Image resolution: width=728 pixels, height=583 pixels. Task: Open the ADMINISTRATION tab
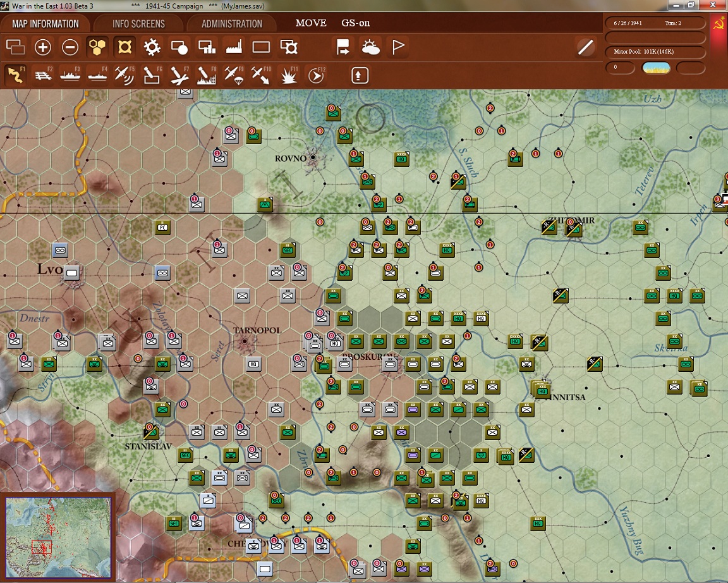point(232,23)
